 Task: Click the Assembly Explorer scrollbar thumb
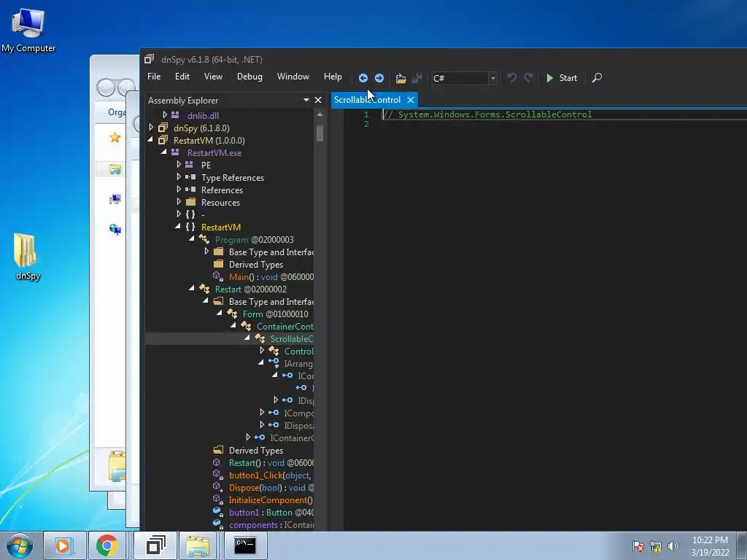click(320, 133)
